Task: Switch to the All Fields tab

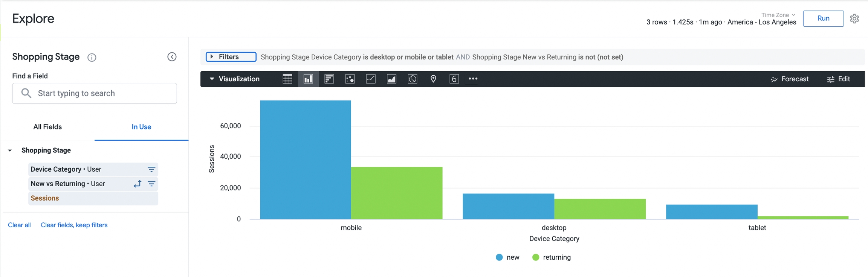Action: pyautogui.click(x=47, y=127)
